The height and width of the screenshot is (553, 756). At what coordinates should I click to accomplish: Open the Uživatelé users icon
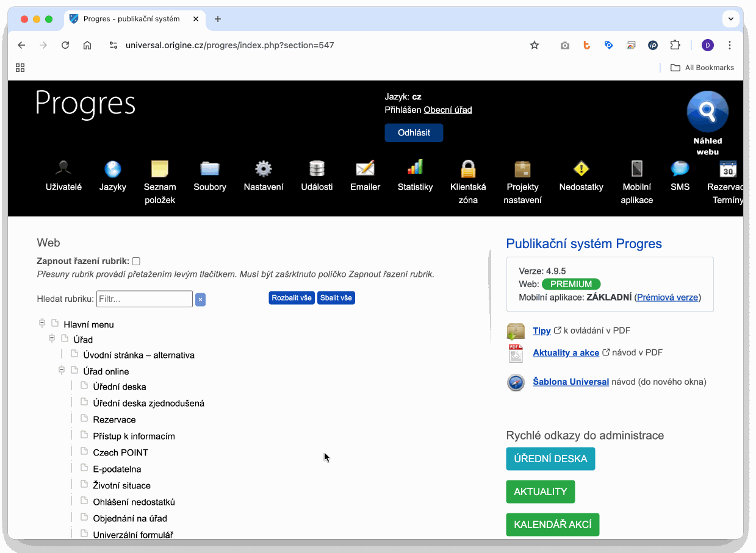coord(63,168)
